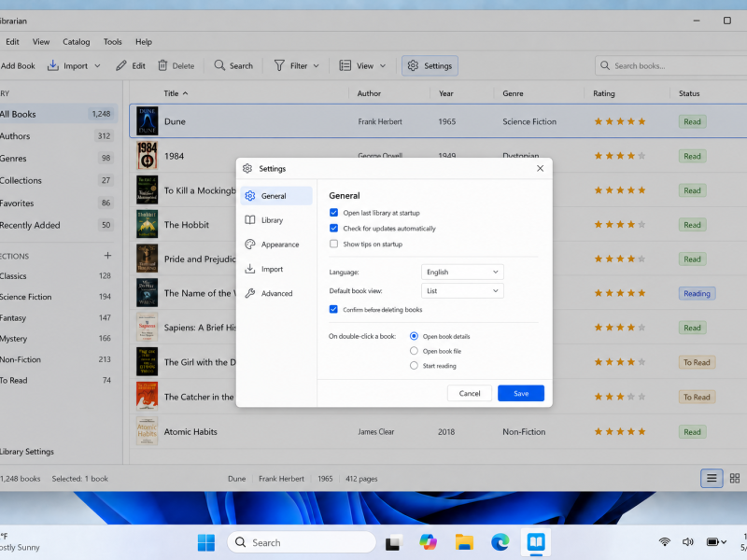Uncheck Open last library at startup
747x560 pixels.
(333, 213)
